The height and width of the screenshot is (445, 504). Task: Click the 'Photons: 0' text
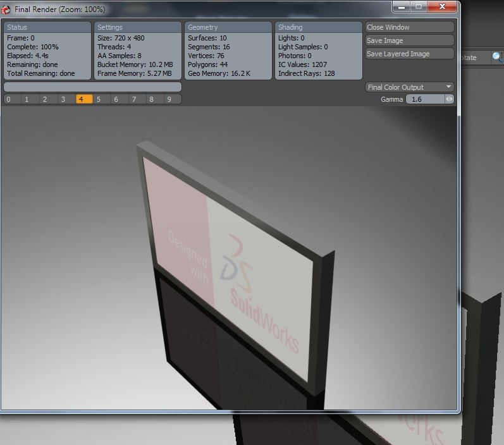[295, 56]
